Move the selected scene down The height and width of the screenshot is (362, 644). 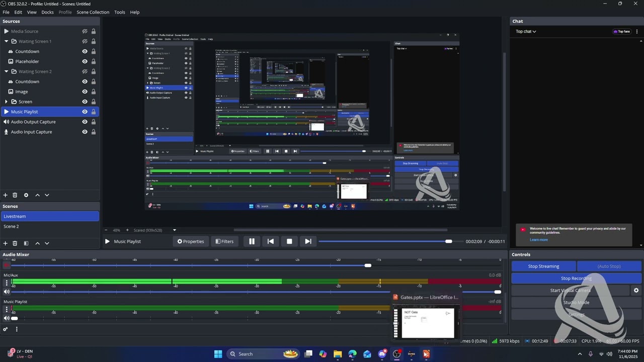47,243
